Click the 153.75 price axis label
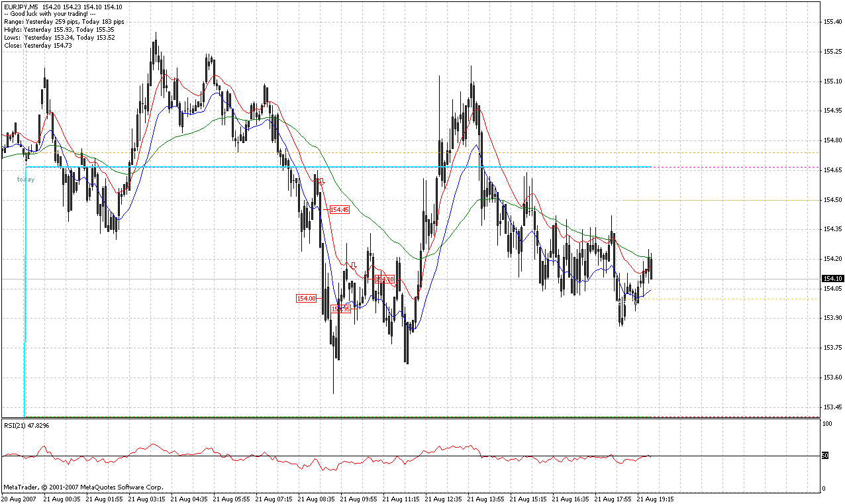 coord(833,348)
